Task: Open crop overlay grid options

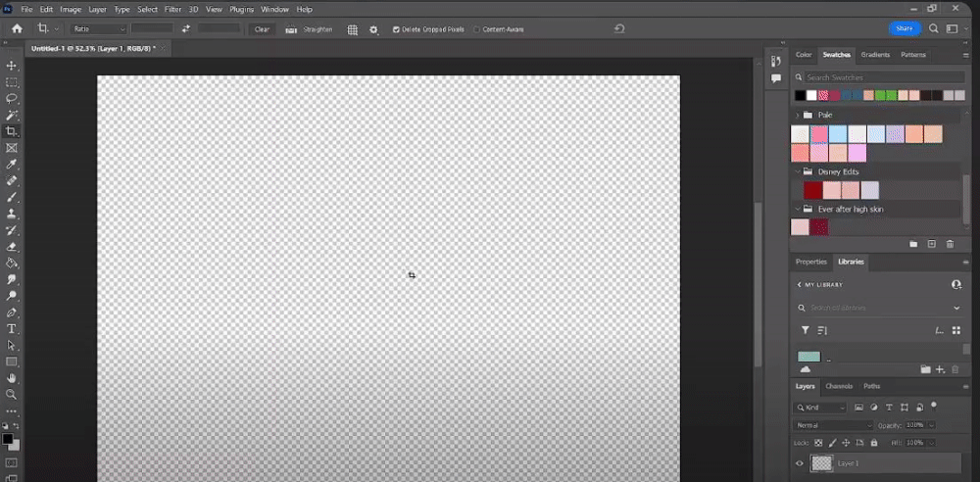Action: click(353, 29)
